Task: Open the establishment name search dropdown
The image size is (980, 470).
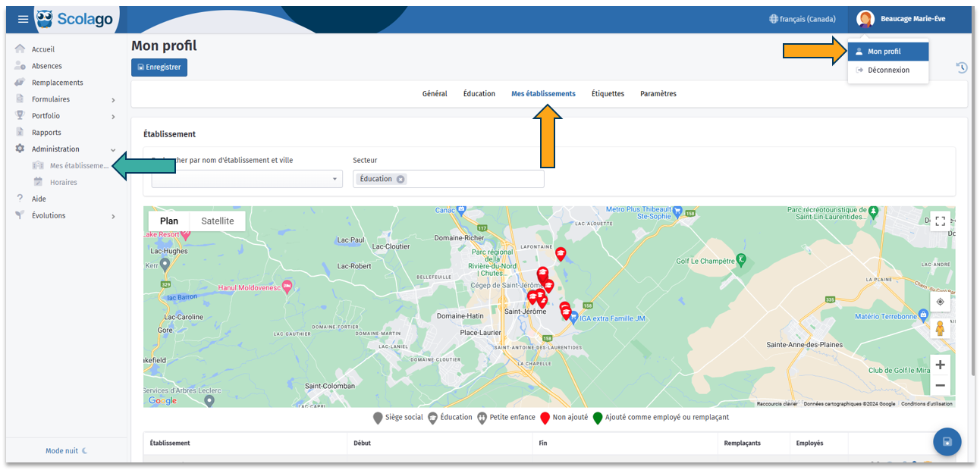Action: 247,179
